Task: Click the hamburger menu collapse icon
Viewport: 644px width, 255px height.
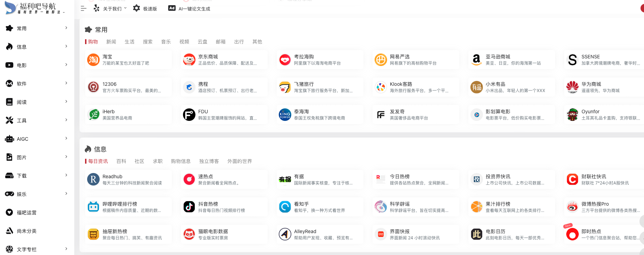Action: (x=84, y=8)
